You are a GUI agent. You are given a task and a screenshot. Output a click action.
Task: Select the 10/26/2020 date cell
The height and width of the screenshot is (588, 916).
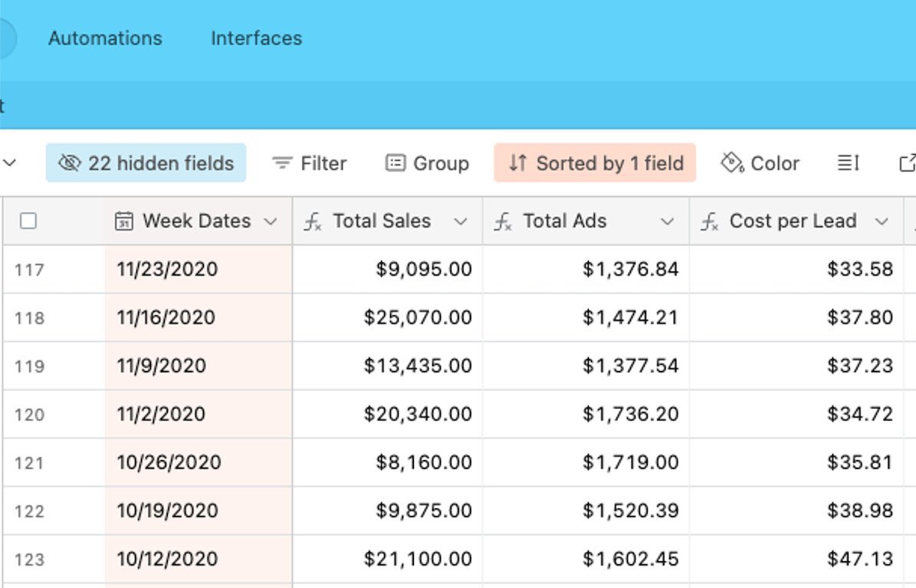pyautogui.click(x=199, y=462)
